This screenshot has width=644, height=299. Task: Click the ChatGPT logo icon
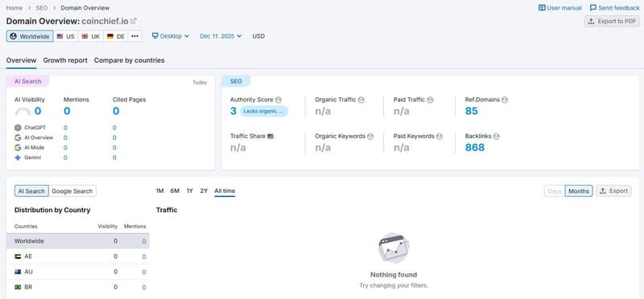[18, 128]
